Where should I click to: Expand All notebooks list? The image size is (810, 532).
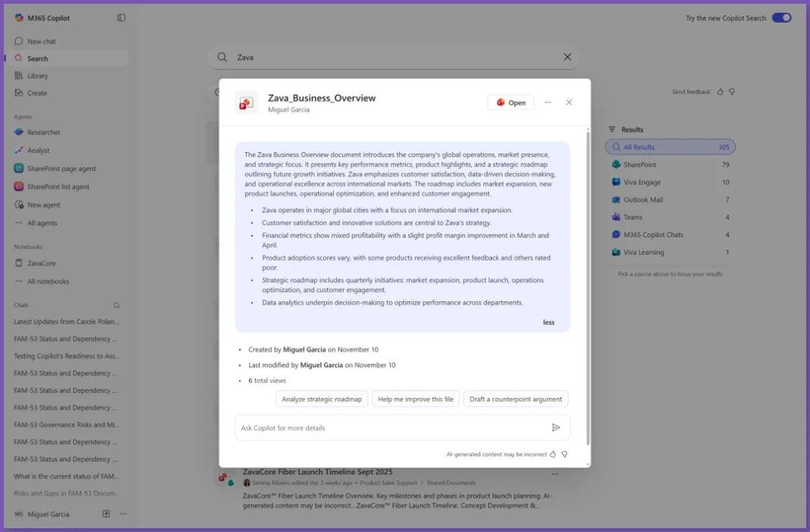tap(48, 282)
